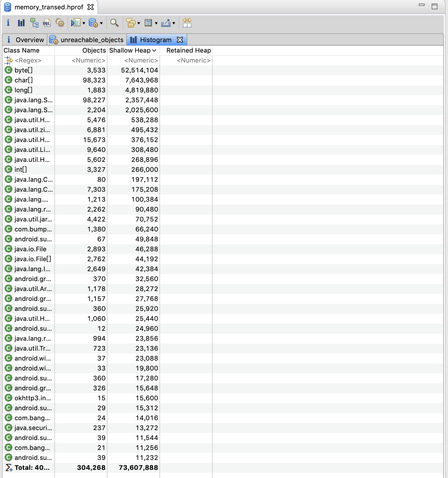Screen dimensions: 448x478
Task: Select the long[] class row
Action: [x=223, y=90]
